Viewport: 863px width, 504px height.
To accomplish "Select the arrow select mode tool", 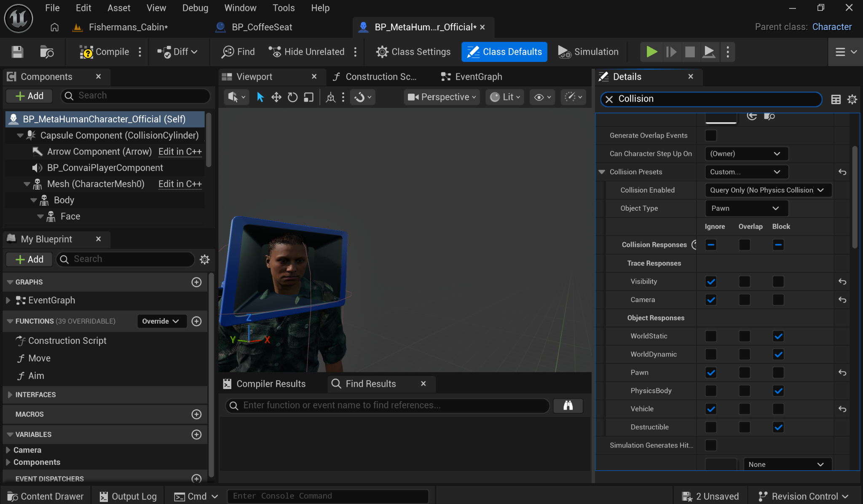I will click(x=260, y=97).
